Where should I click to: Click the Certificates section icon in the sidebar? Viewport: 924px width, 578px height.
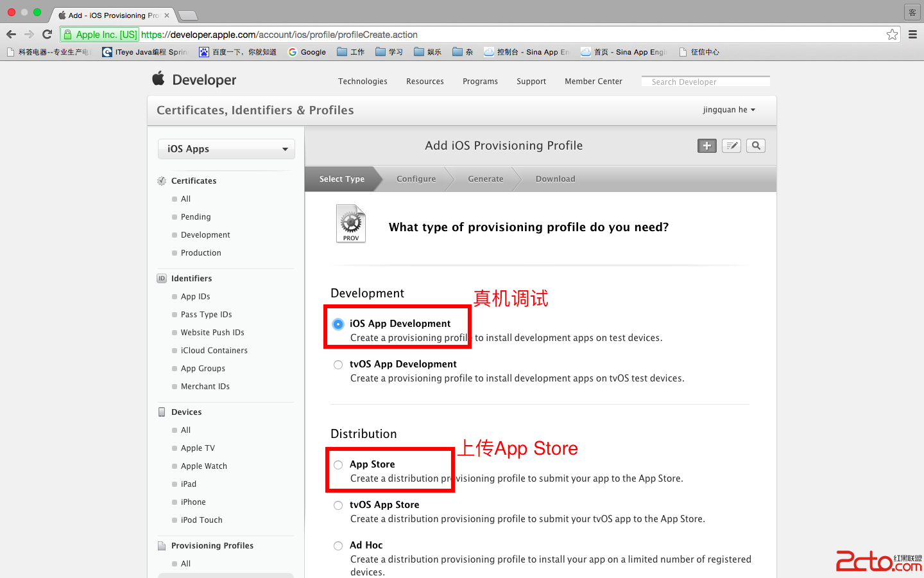[x=162, y=181]
